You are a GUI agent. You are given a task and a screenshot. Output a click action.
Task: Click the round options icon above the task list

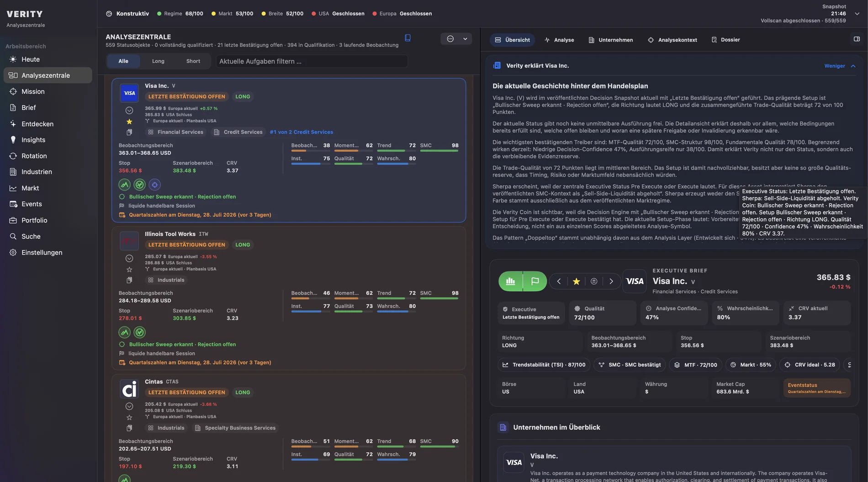click(x=450, y=39)
